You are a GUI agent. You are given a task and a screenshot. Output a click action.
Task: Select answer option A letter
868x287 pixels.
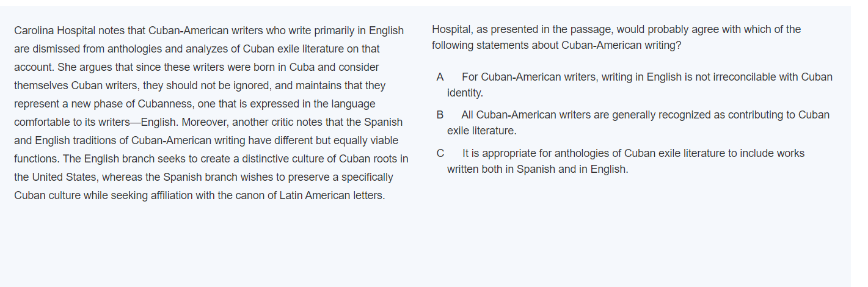tap(440, 77)
